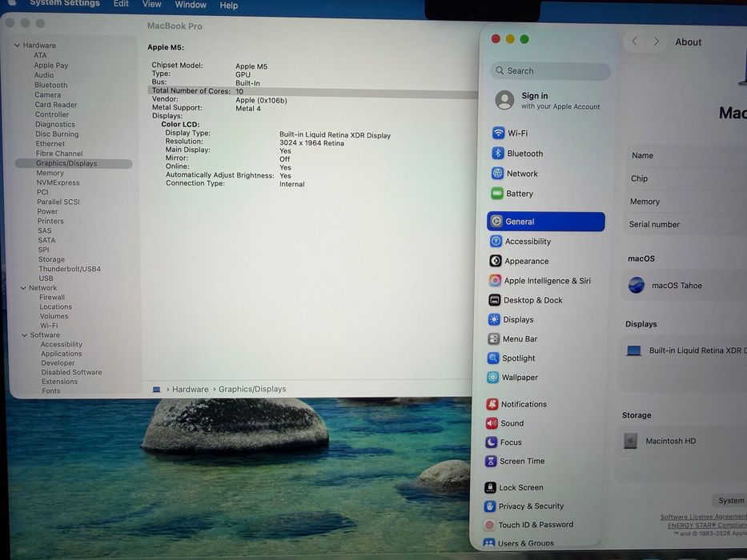The image size is (747, 560).
Task: Click the System button in About pane
Action: pos(731,500)
